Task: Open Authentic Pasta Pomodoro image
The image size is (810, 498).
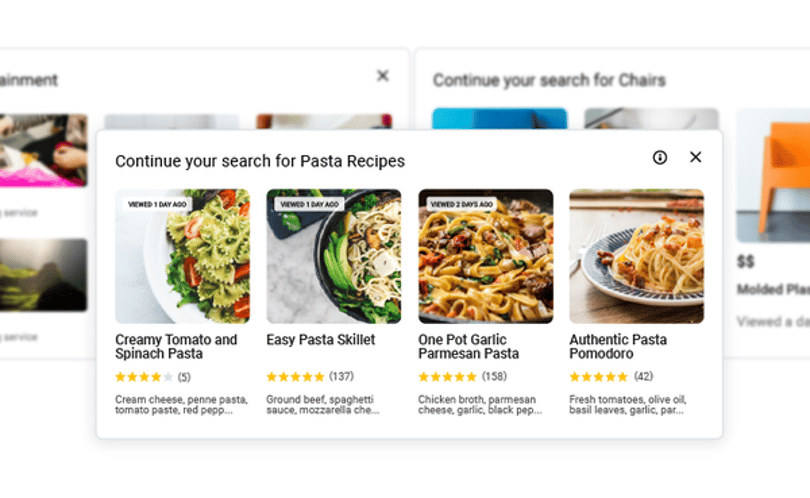Action: pos(636,256)
